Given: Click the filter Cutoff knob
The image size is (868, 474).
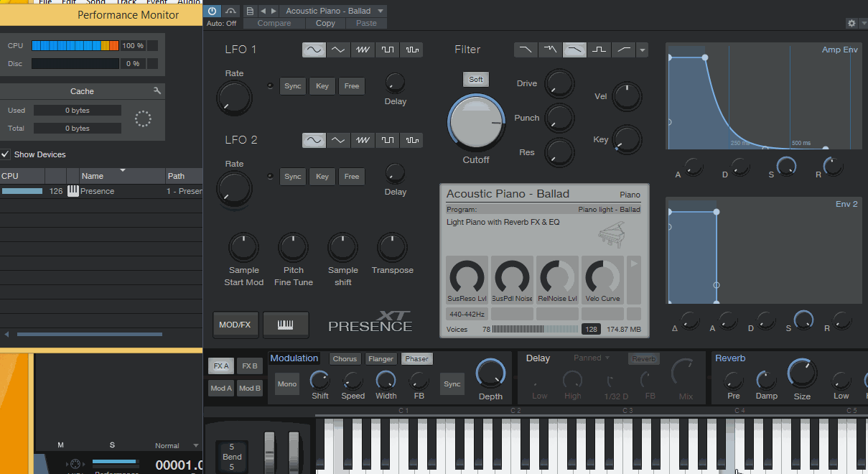Looking at the screenshot, I should [477, 123].
